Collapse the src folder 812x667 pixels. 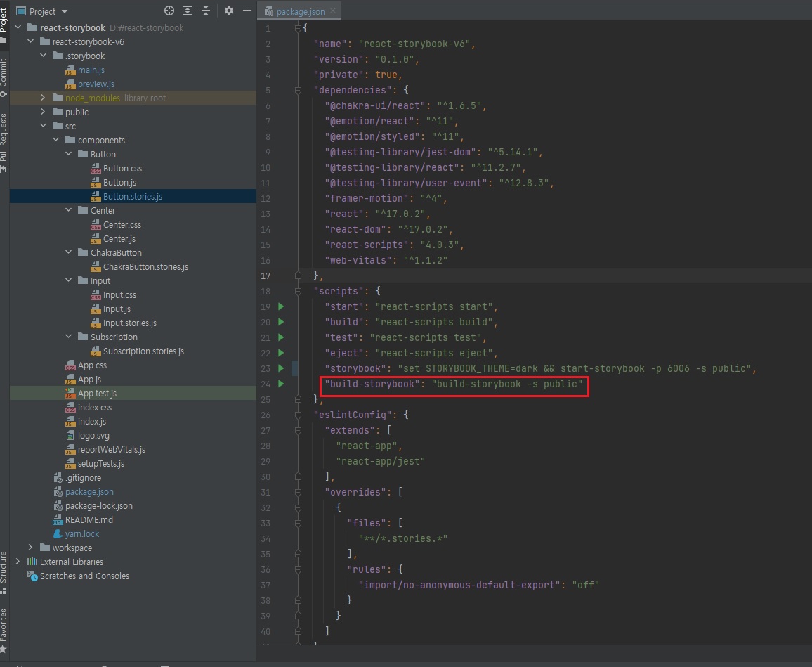click(x=44, y=126)
